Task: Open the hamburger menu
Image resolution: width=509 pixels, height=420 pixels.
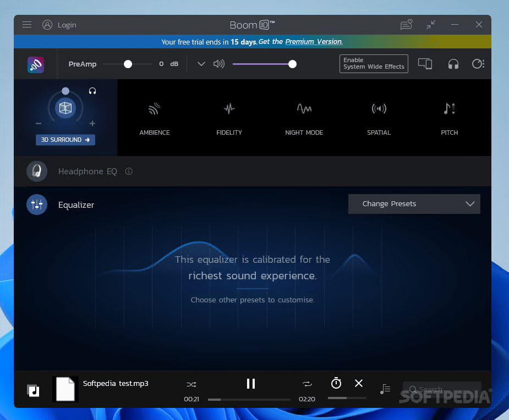Action: pos(27,25)
